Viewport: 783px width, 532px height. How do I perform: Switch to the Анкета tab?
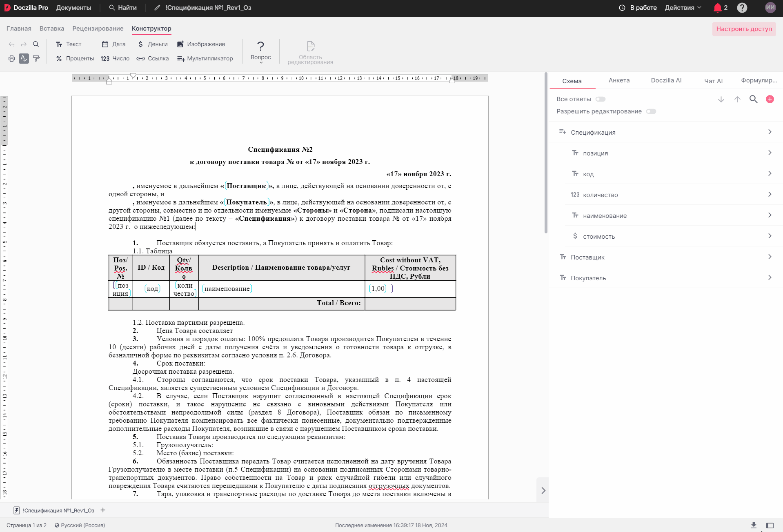tap(619, 80)
